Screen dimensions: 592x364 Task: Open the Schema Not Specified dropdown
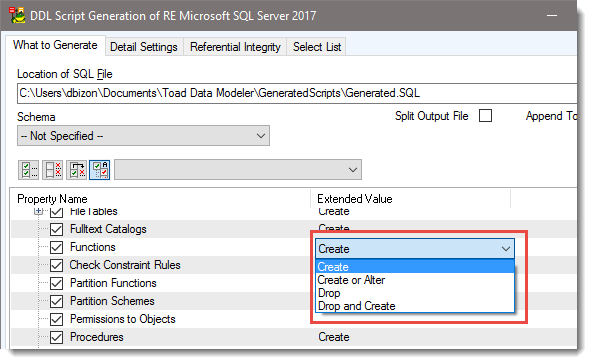point(143,136)
